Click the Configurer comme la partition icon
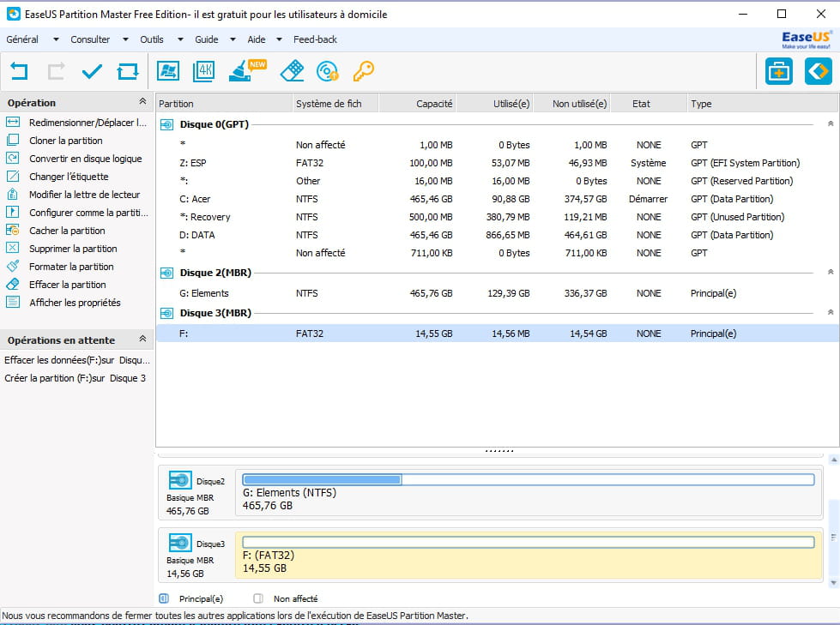 pyautogui.click(x=13, y=213)
